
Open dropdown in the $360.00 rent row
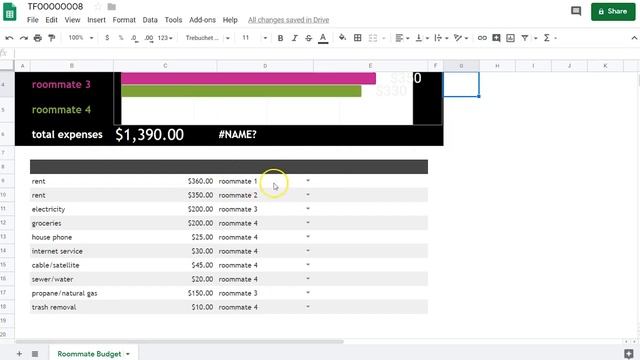pos(308,181)
